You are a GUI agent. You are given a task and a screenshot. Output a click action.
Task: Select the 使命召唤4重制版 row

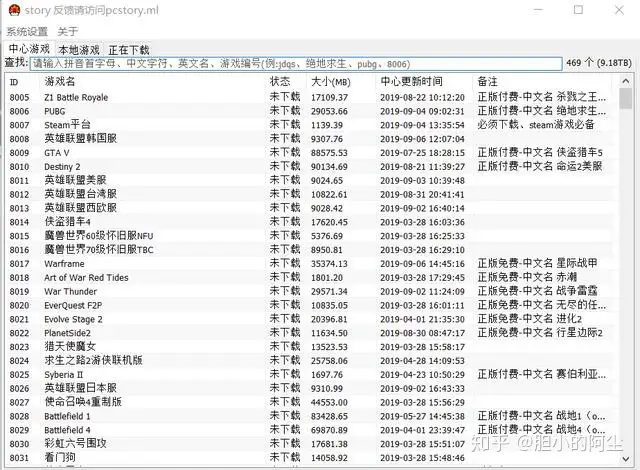click(x=309, y=402)
